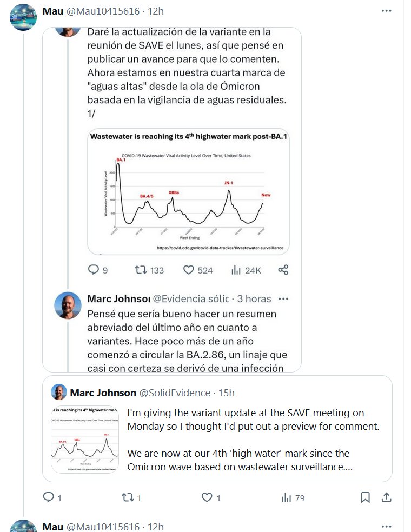Share the embedded wastewater tweet

[283, 270]
